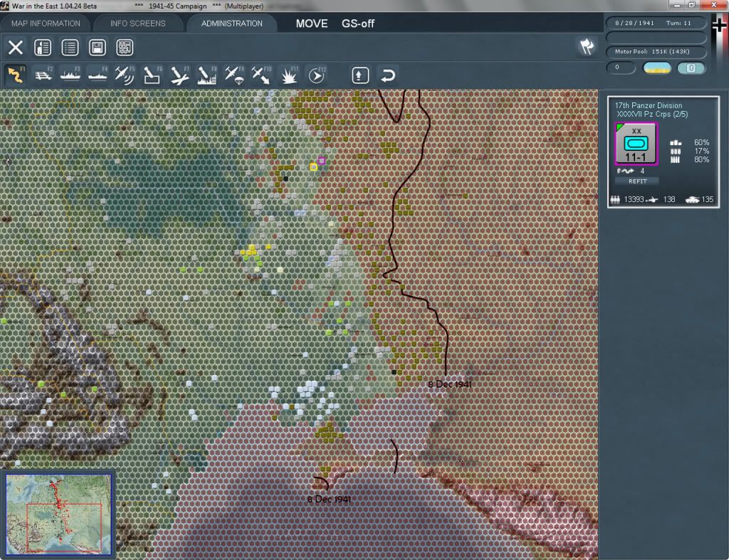Click the grid pattern icon after save
This screenshot has width=729, height=560.
tap(125, 48)
